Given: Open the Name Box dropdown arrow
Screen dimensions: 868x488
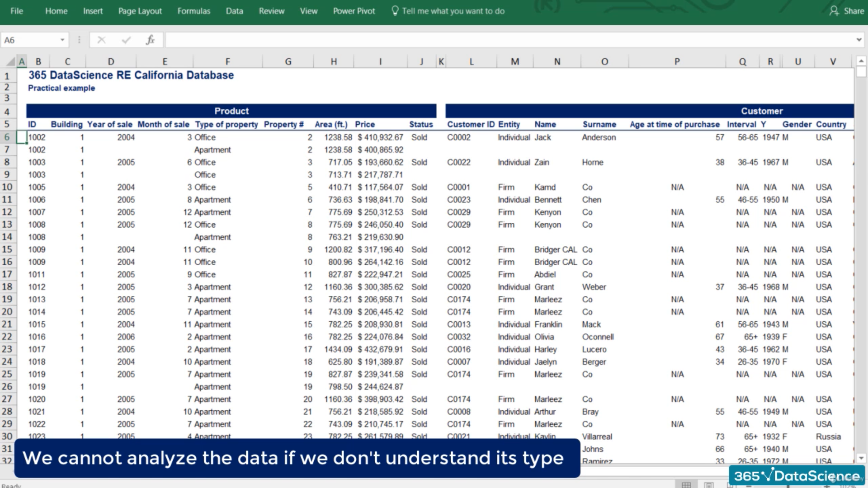Looking at the screenshot, I should 62,40.
